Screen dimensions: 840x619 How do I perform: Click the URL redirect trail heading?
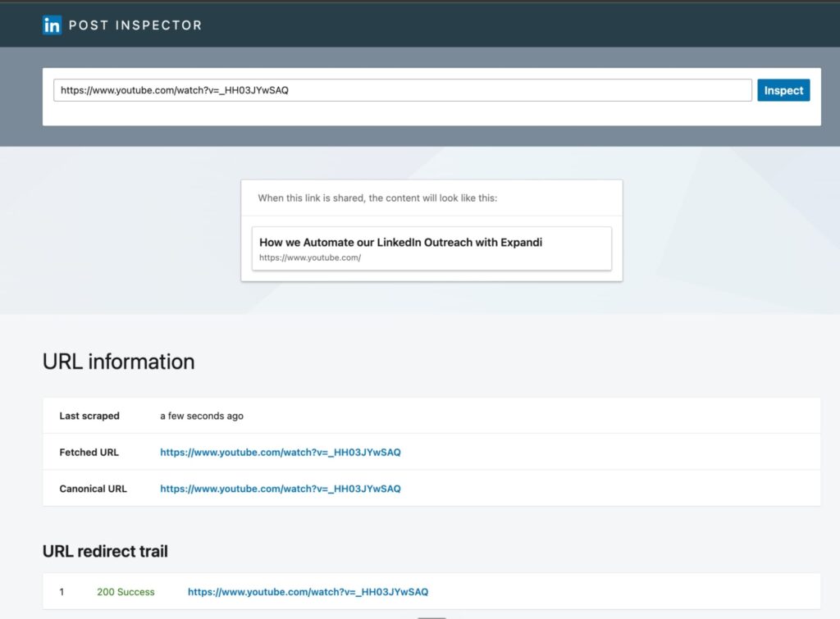coord(105,551)
